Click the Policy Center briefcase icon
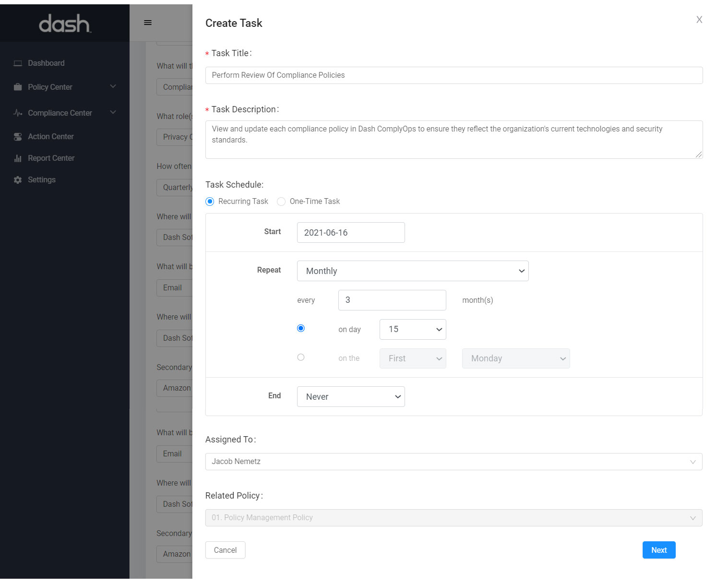This screenshot has height=584, width=728. click(x=18, y=87)
